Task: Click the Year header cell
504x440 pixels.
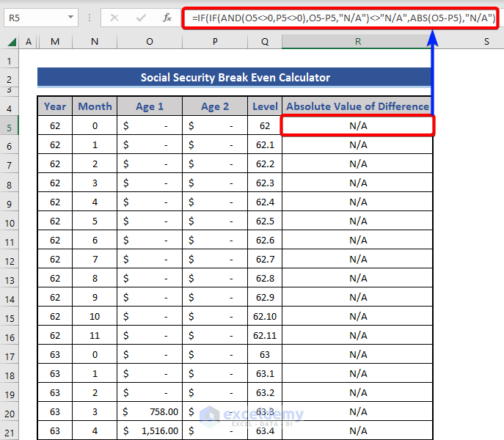Action: pos(55,106)
